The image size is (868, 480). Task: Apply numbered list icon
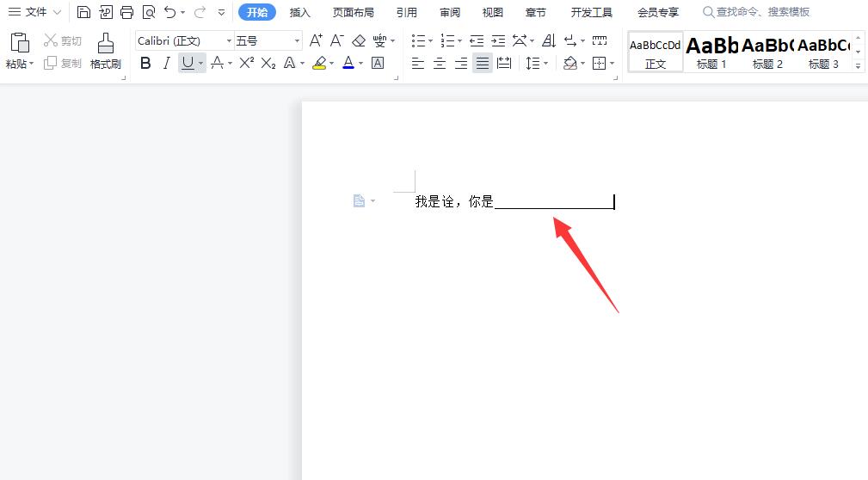coord(447,40)
